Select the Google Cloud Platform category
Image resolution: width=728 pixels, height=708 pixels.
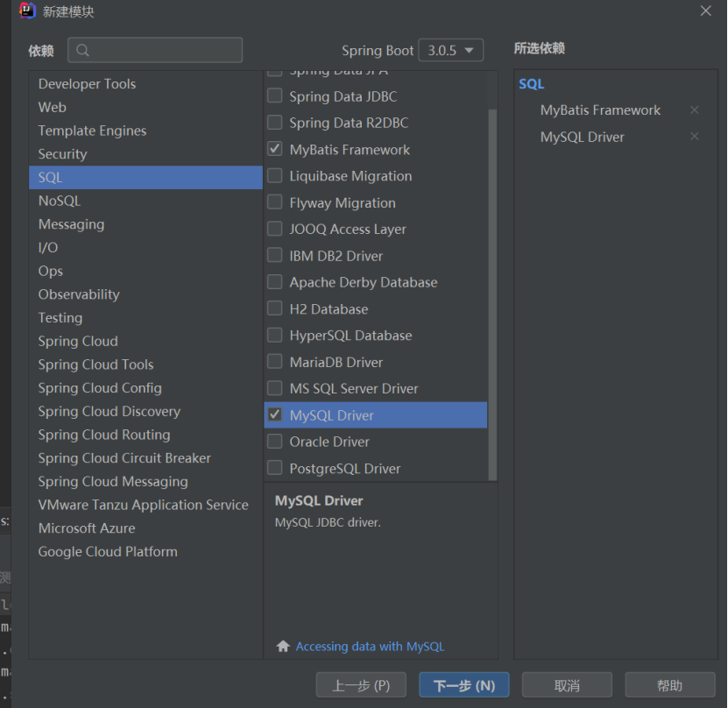tap(145, 551)
